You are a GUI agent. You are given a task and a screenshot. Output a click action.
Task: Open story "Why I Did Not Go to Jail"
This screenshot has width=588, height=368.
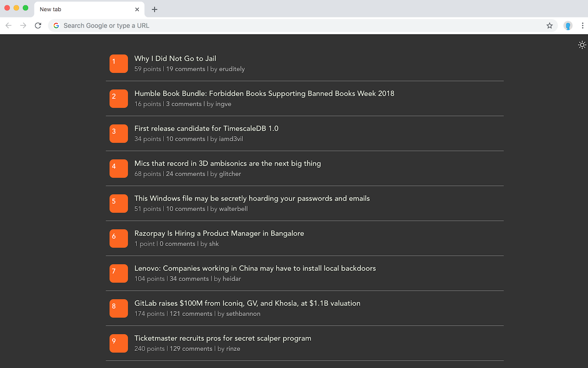coord(175,58)
